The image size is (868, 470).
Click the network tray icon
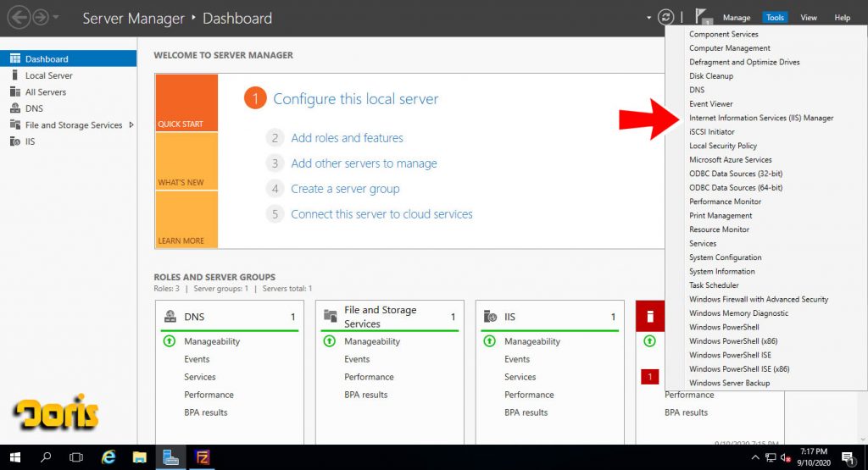[x=770, y=457]
